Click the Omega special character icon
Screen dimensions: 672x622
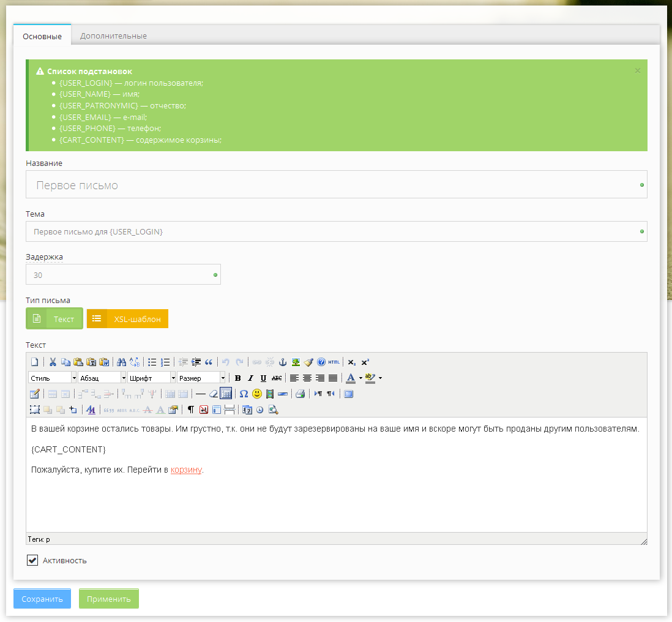point(244,394)
